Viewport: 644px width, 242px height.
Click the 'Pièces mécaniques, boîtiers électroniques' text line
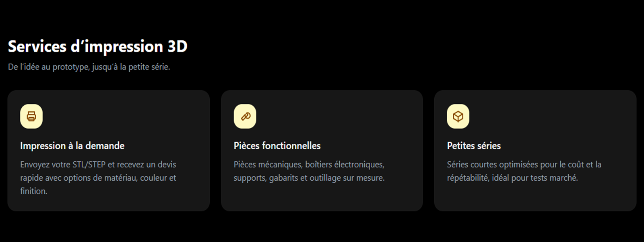pyautogui.click(x=309, y=165)
